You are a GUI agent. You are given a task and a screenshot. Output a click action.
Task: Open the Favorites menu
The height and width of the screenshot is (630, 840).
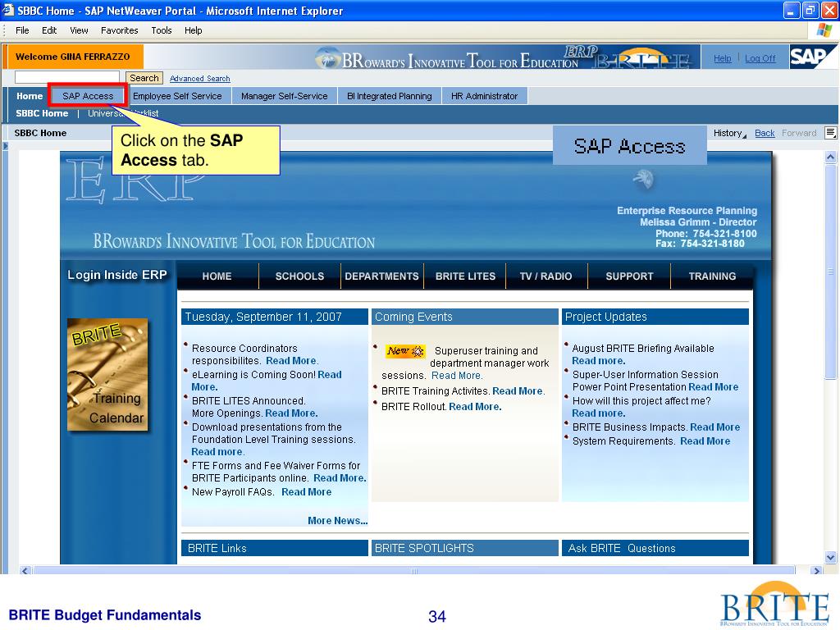[120, 30]
